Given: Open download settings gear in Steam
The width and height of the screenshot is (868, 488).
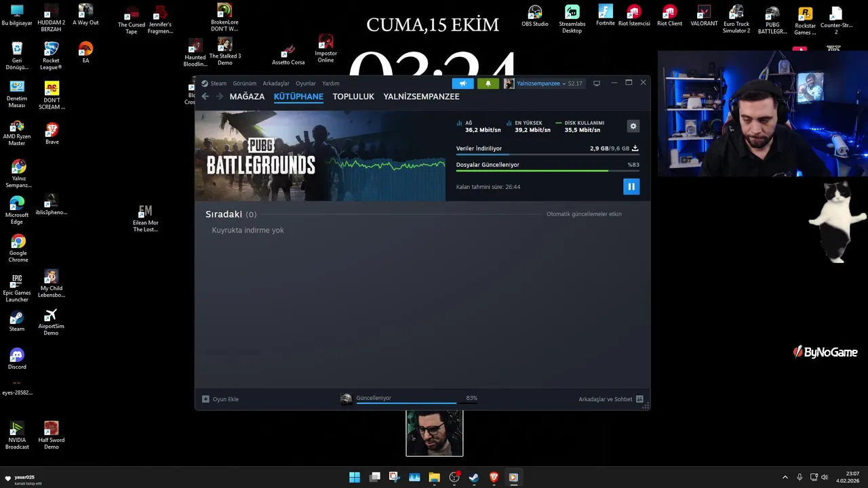Looking at the screenshot, I should (633, 126).
